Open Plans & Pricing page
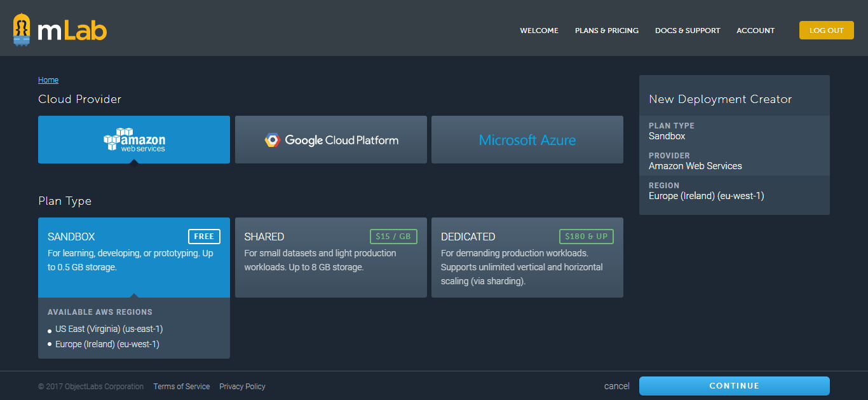This screenshot has height=400, width=868. [x=607, y=31]
